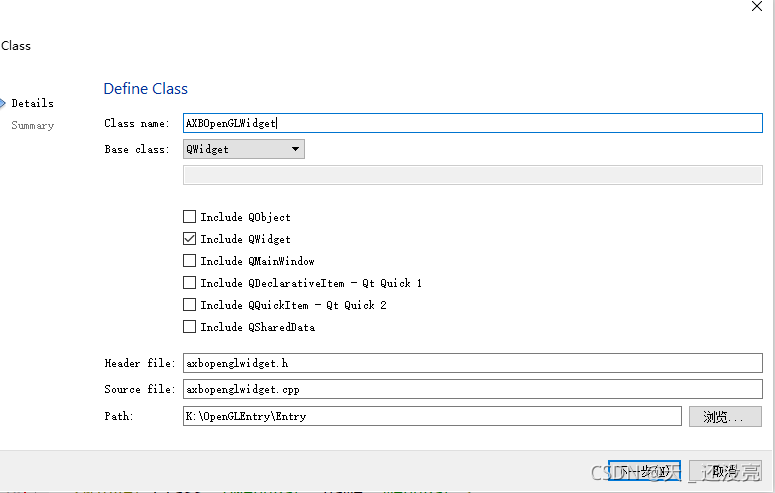This screenshot has width=775, height=493.
Task: Close the wizard with the X icon
Action: tap(757, 6)
